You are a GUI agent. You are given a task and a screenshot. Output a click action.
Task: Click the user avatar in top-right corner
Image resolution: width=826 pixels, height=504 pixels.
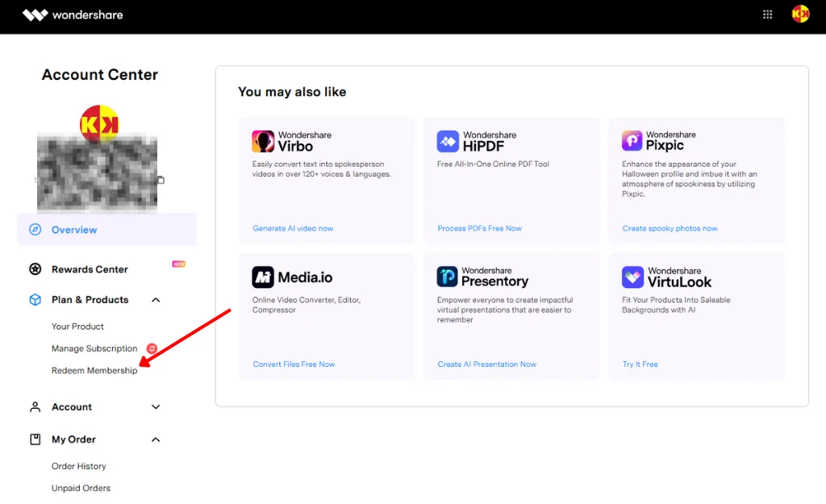tap(800, 15)
